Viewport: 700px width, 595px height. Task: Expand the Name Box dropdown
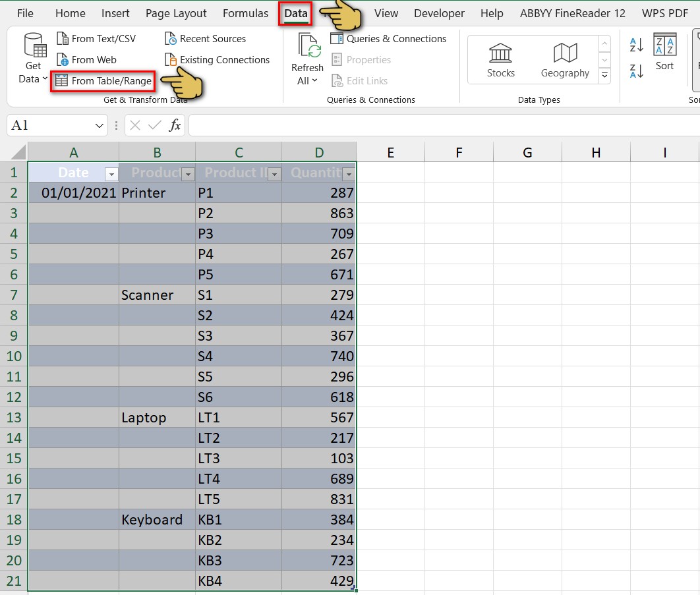click(101, 125)
